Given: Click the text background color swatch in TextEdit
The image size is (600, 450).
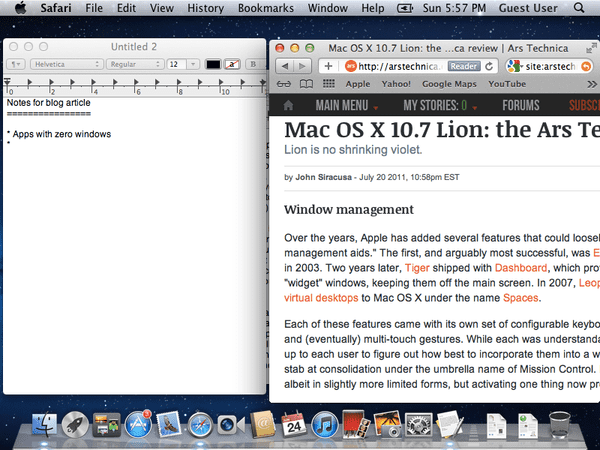Looking at the screenshot, I should (232, 64).
